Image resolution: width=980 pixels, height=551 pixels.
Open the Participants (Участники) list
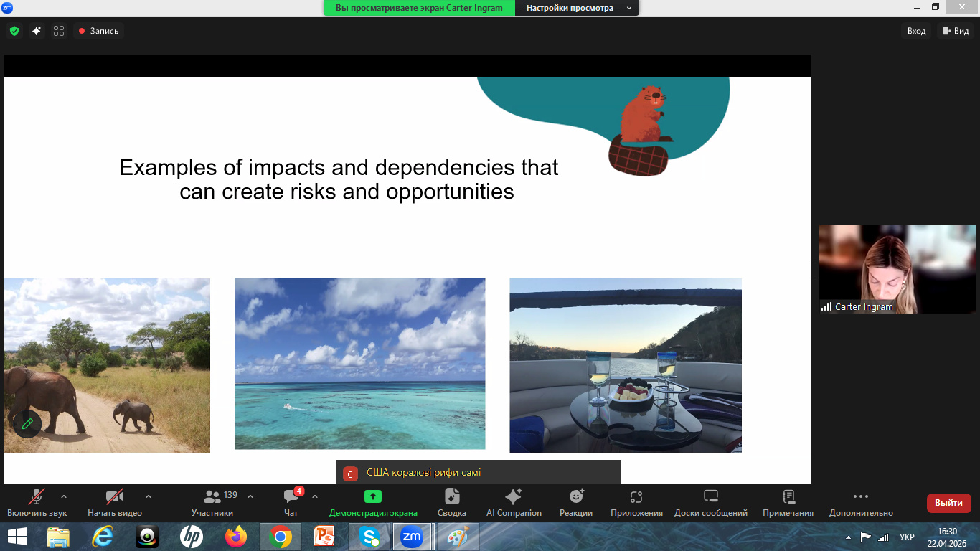[212, 501]
